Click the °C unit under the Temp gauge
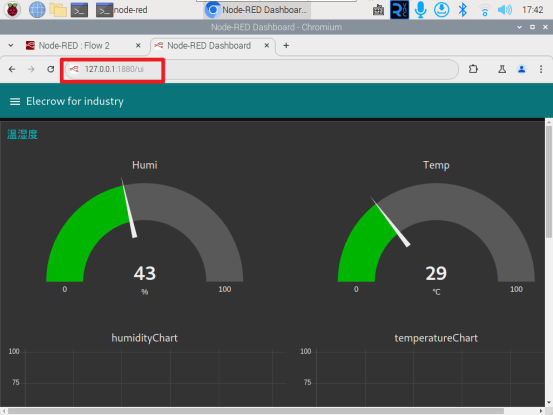The height and width of the screenshot is (415, 553). (436, 292)
